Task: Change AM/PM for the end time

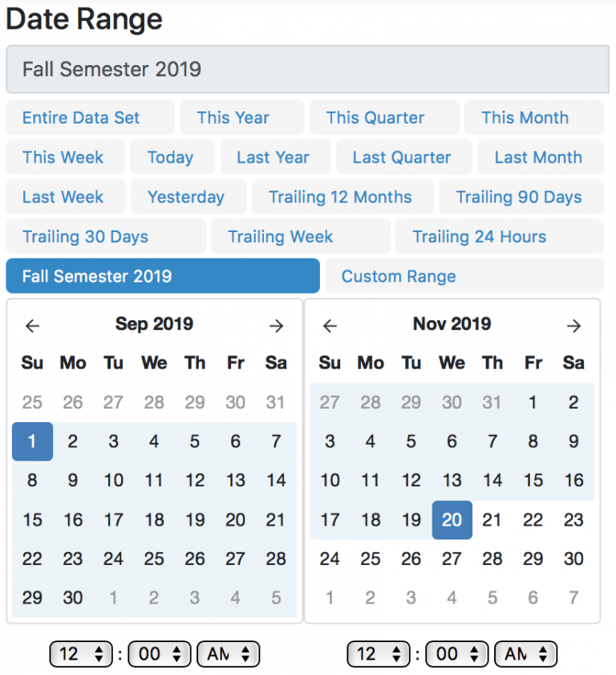Action: point(525,654)
